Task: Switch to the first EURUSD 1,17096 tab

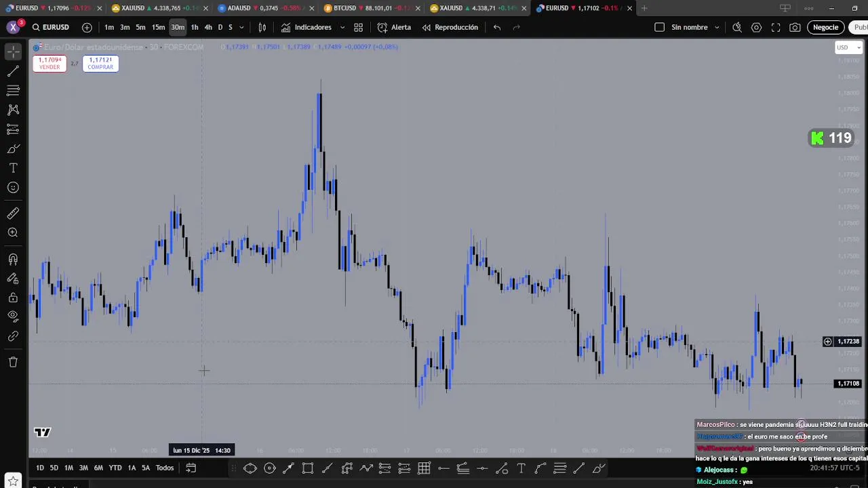Action: [x=54, y=8]
